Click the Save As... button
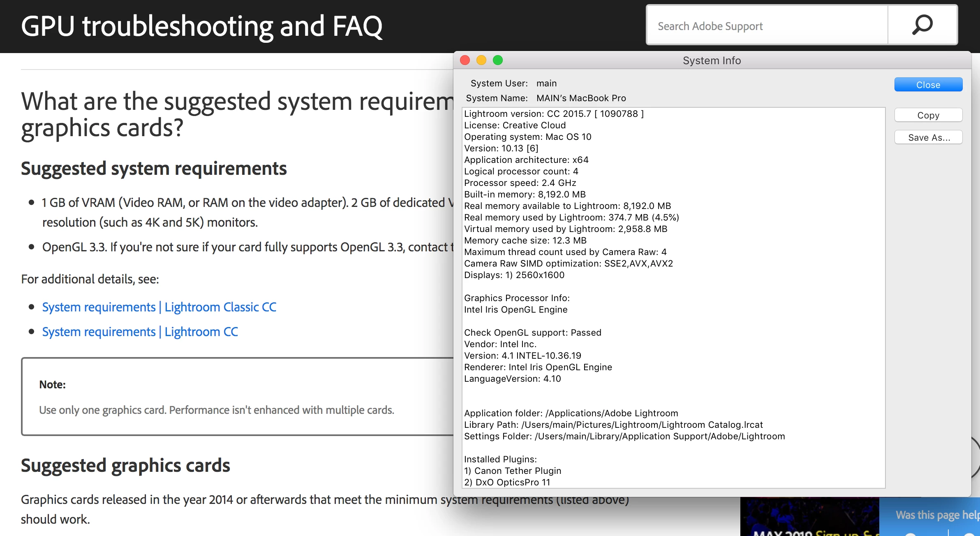 928,137
